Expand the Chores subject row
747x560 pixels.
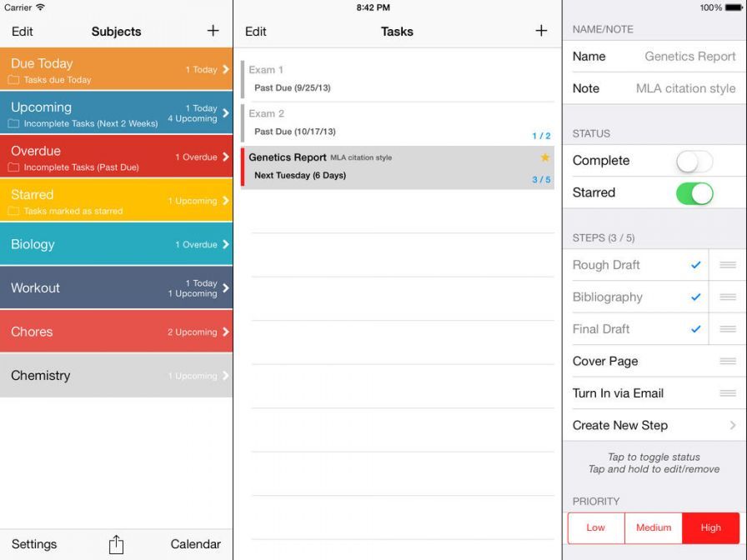click(x=226, y=332)
